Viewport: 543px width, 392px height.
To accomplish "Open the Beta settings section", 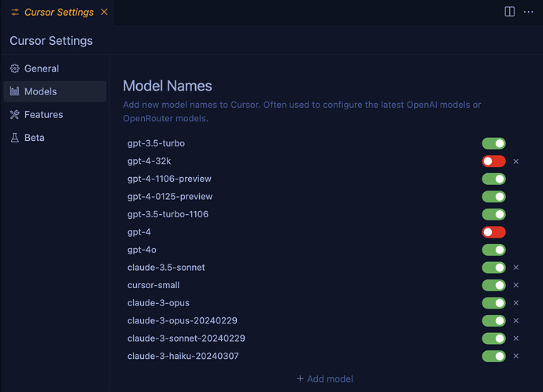I will tap(55, 138).
